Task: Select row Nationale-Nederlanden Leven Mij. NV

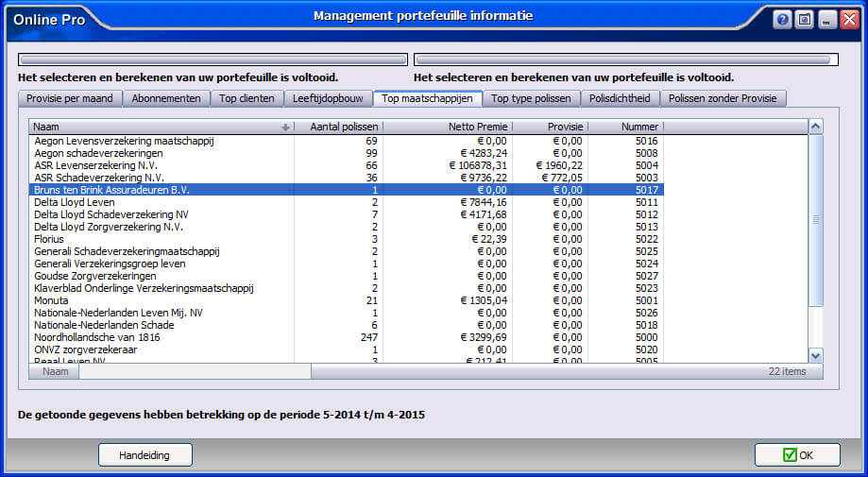Action: [347, 313]
